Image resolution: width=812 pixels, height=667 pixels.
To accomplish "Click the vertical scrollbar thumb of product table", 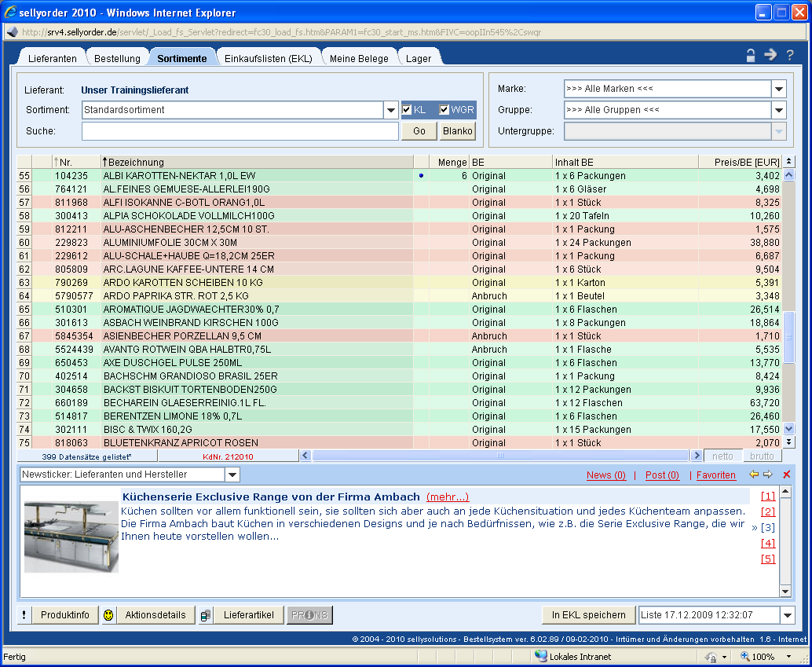I will pyautogui.click(x=789, y=336).
